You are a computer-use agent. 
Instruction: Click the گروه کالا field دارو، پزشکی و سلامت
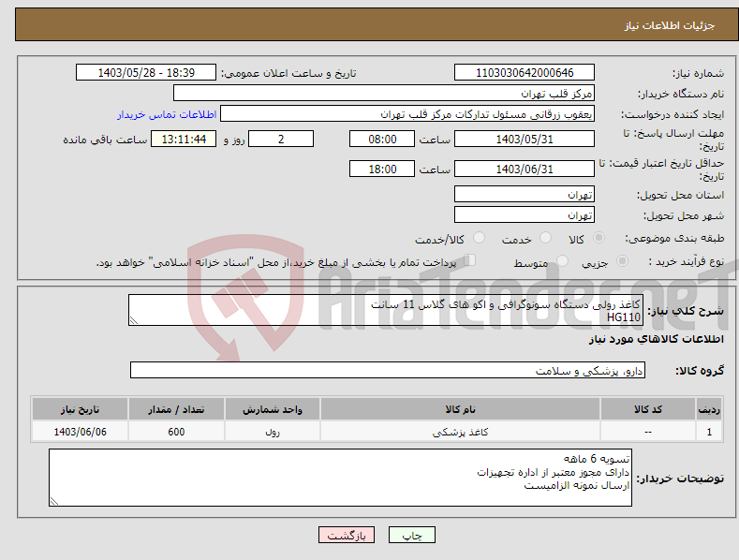point(388,371)
